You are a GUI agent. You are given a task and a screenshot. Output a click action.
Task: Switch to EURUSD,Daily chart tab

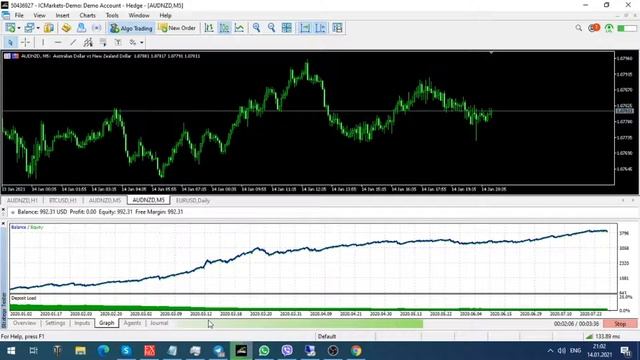coord(193,200)
